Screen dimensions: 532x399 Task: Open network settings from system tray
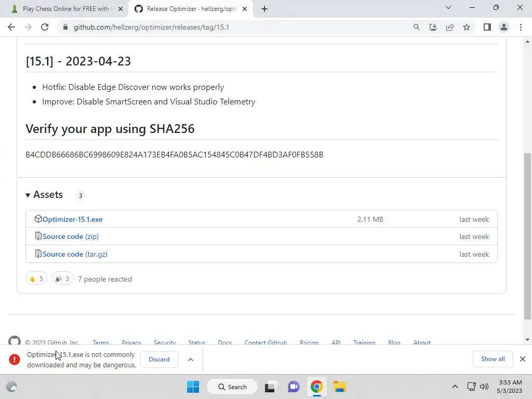pyautogui.click(x=471, y=387)
